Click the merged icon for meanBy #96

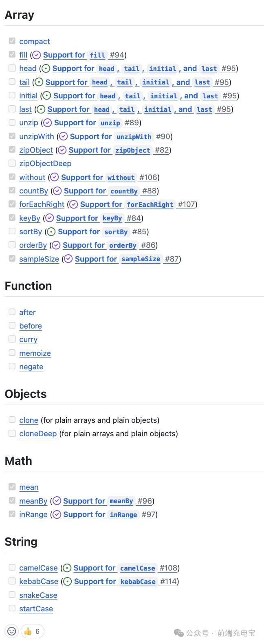click(57, 501)
